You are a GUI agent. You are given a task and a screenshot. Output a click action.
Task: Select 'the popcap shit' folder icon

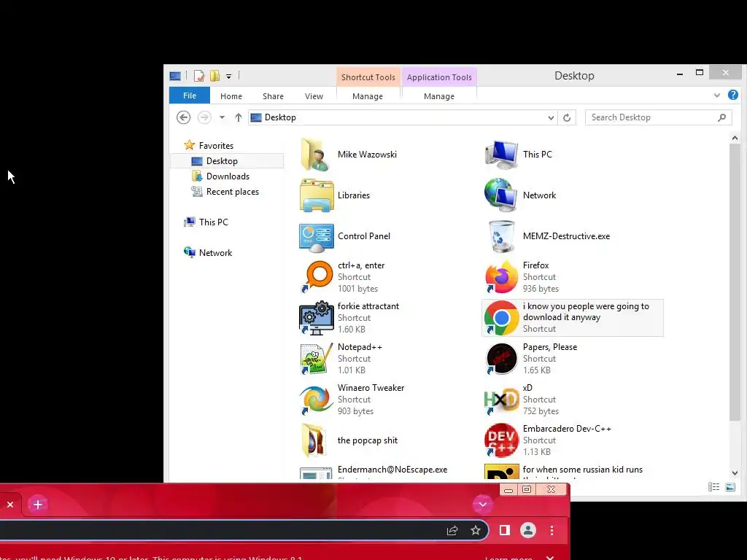(314, 440)
